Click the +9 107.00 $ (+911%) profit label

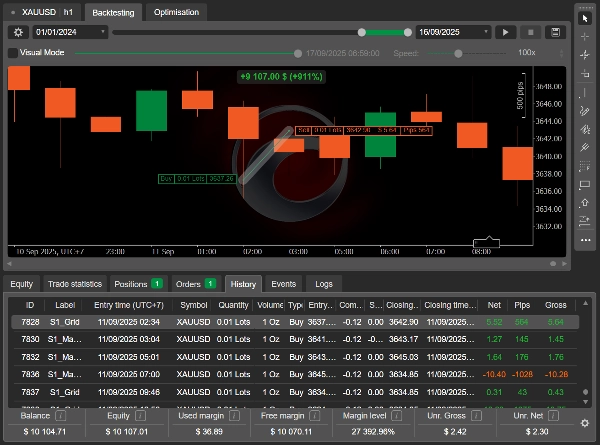coord(281,77)
